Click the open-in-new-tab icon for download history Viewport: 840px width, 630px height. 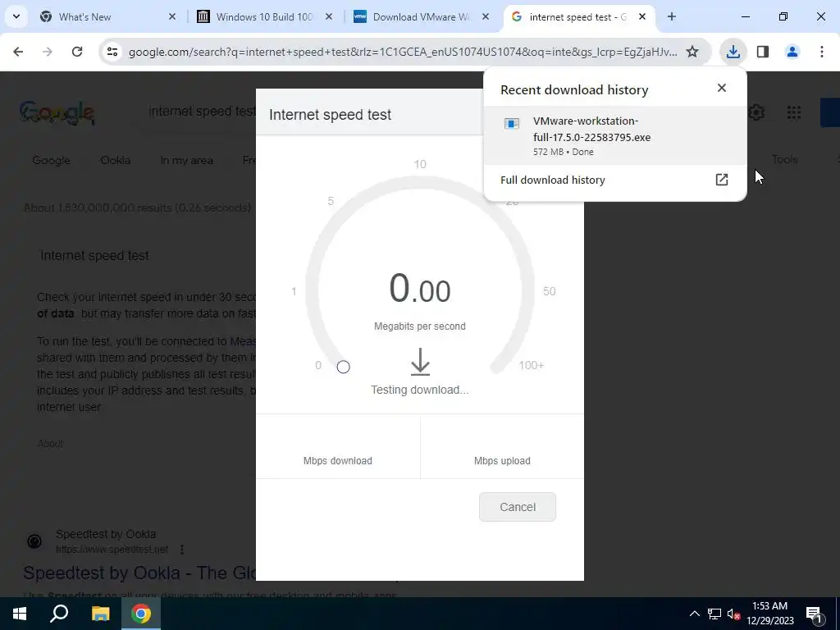722,180
